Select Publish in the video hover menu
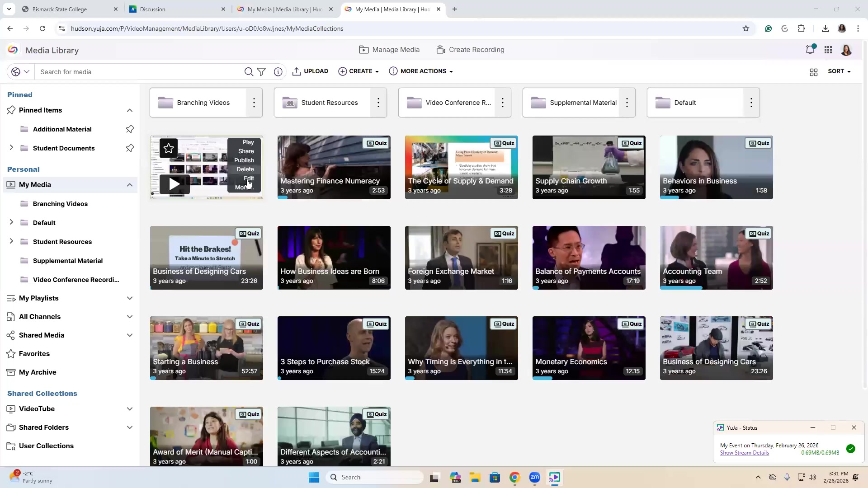 [x=244, y=160]
